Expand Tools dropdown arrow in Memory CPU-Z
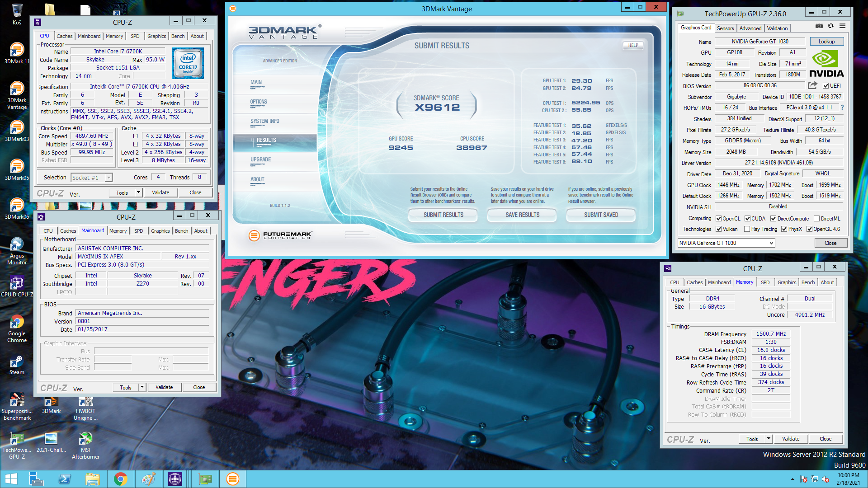The height and width of the screenshot is (488, 868). point(769,439)
